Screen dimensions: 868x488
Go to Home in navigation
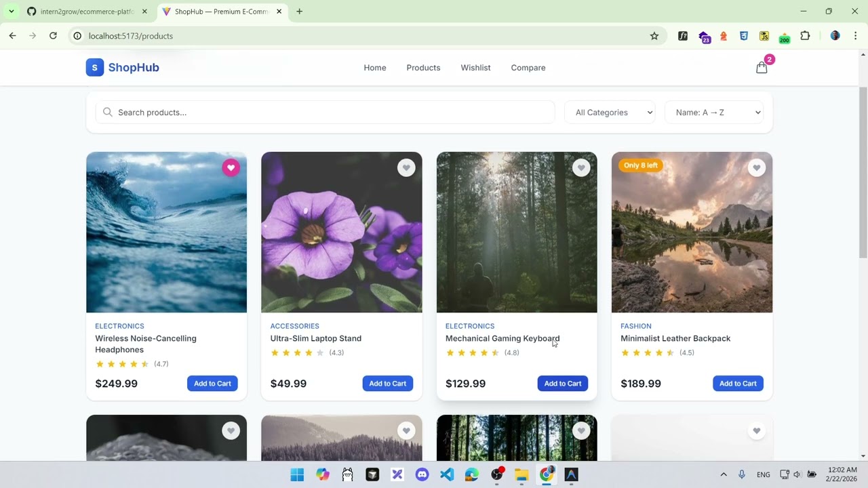(x=375, y=68)
